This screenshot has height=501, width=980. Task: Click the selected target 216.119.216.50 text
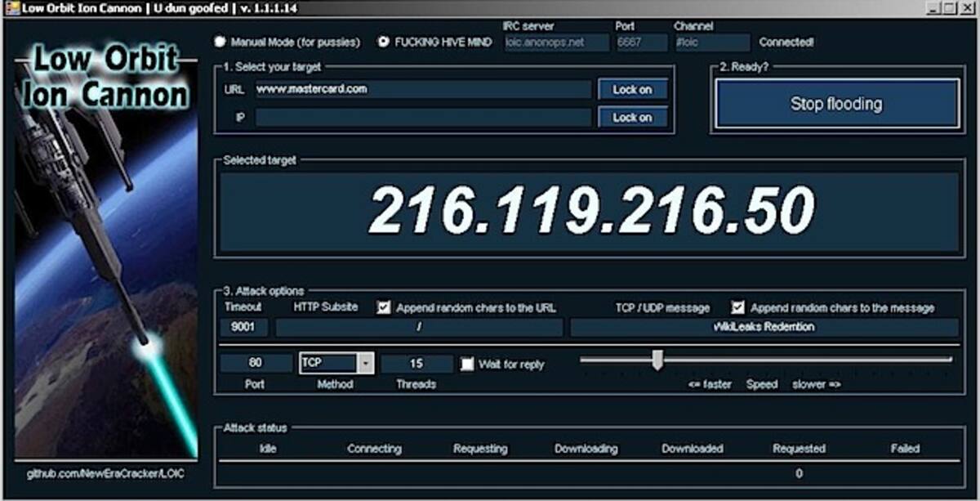592,211
